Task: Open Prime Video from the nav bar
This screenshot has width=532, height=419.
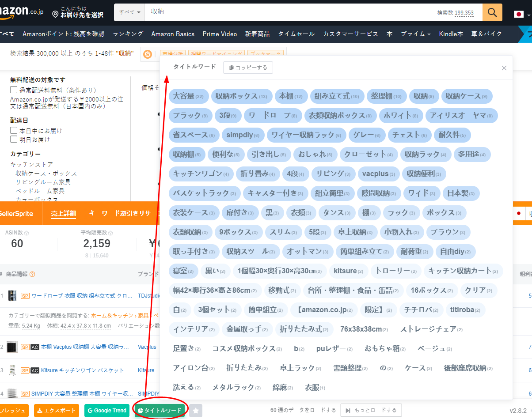Action: (220, 34)
